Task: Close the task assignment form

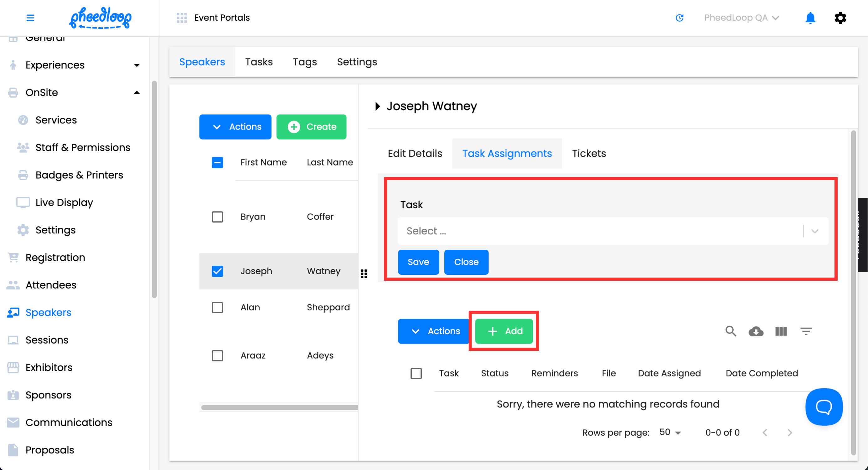Action: [466, 262]
